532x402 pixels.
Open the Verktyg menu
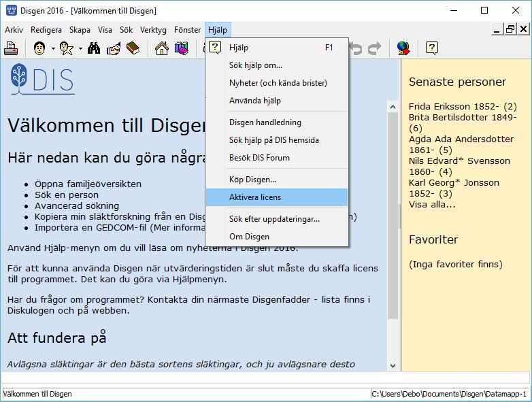click(153, 30)
